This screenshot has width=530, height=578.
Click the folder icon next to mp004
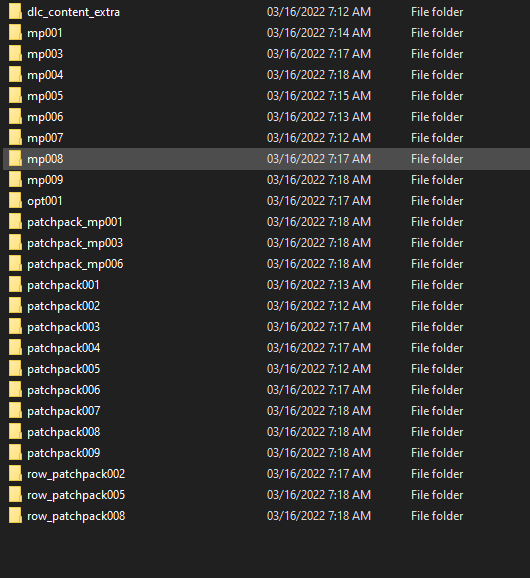(x=15, y=75)
